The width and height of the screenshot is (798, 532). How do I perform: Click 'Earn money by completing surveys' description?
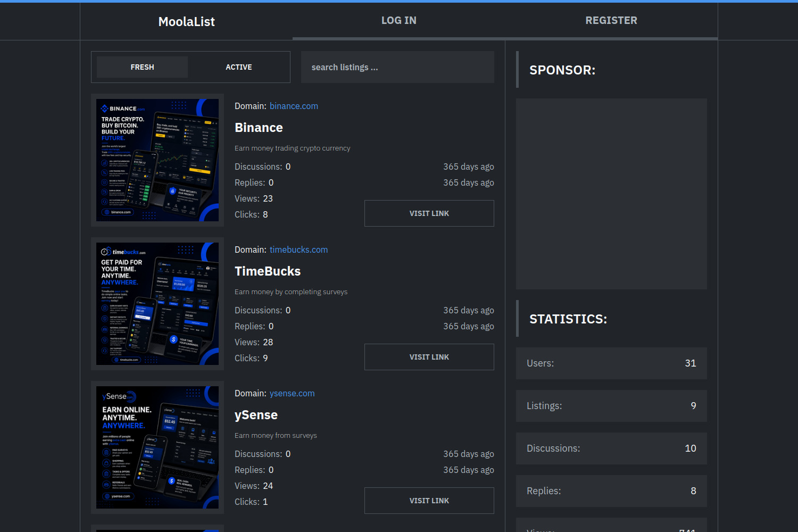(291, 292)
